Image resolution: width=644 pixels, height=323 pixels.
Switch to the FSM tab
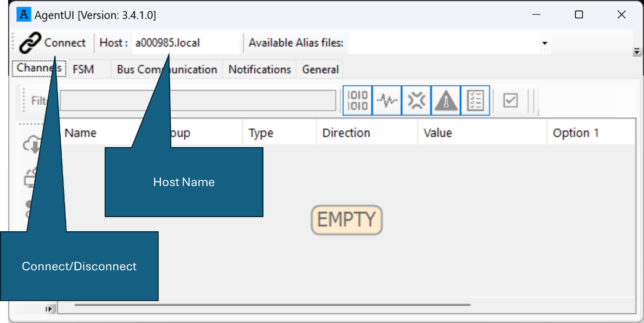pos(83,69)
